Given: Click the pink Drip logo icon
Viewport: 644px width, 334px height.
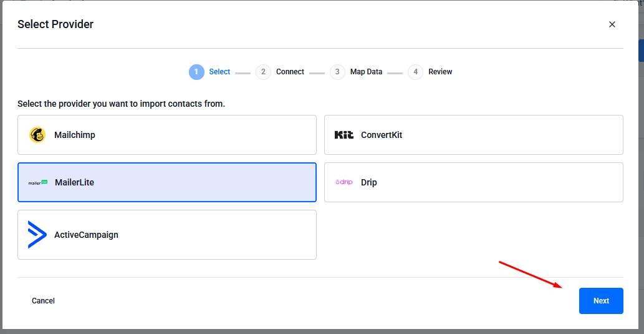Looking at the screenshot, I should (344, 182).
